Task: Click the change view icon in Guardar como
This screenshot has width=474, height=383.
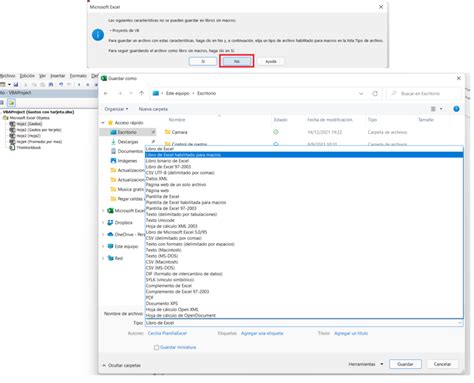Action: 433,109
